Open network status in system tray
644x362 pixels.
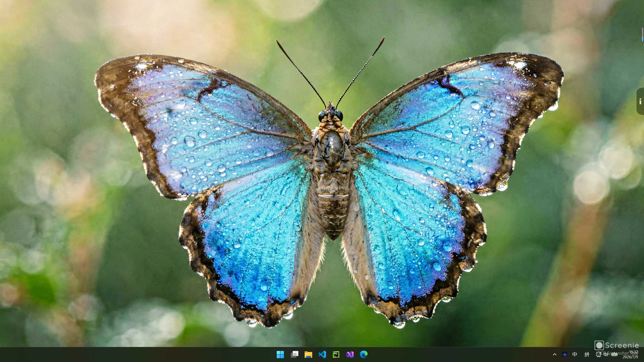coord(599,354)
